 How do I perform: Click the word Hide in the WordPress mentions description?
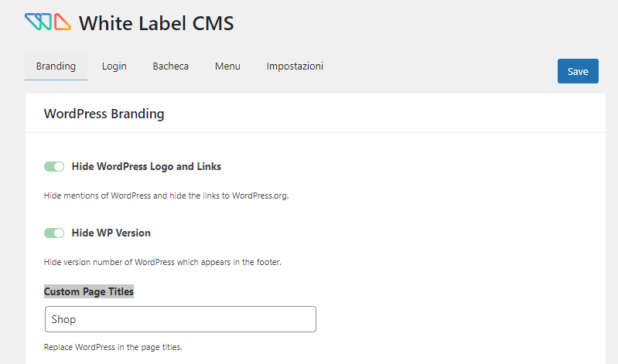click(53, 196)
